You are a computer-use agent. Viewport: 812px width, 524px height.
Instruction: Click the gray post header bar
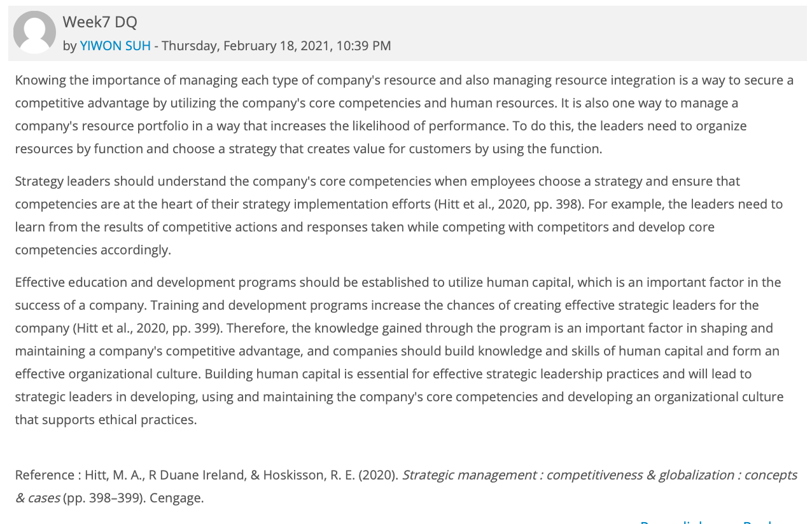click(x=407, y=33)
